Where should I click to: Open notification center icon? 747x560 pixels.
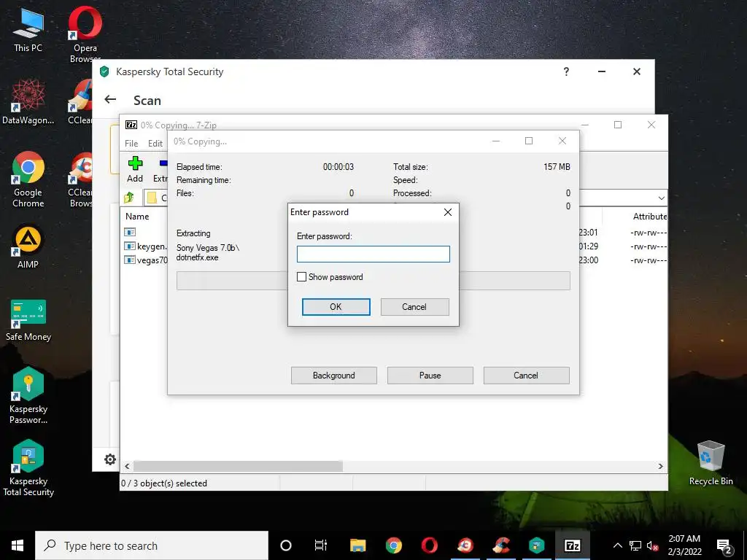pyautogui.click(x=724, y=545)
